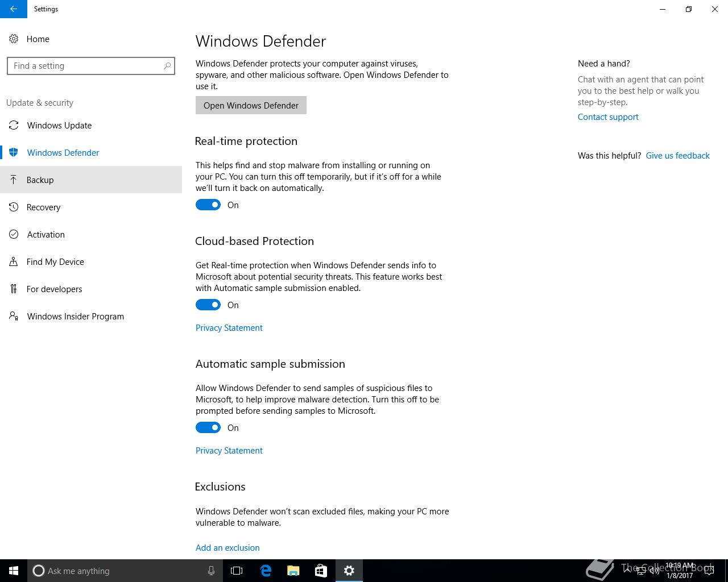Click the Windows Defender page heading
The height and width of the screenshot is (582, 728).
(261, 41)
